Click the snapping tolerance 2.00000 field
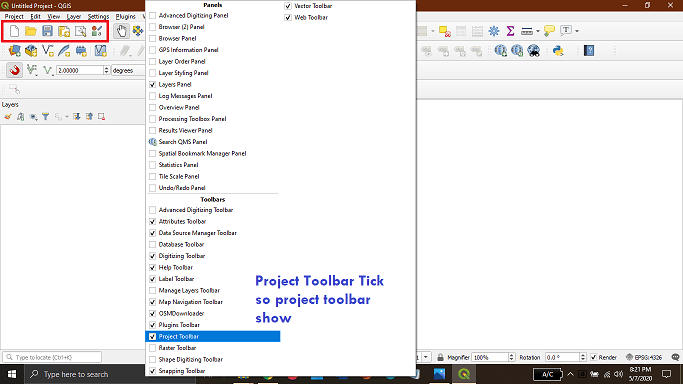 pos(80,70)
